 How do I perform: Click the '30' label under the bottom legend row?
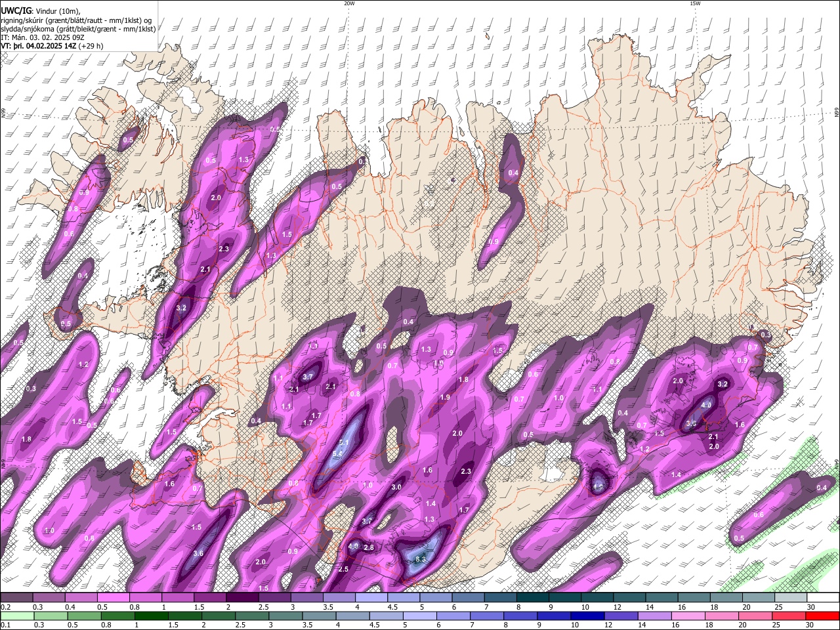point(810,625)
